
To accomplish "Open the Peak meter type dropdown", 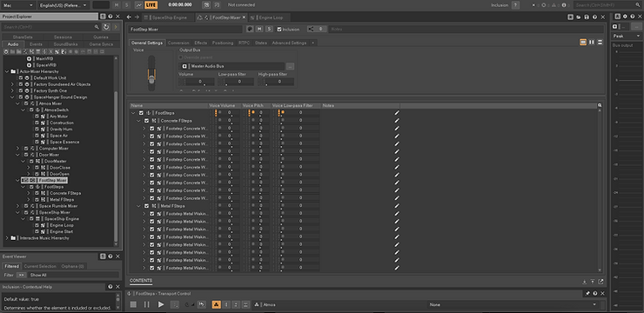I will tap(627, 37).
